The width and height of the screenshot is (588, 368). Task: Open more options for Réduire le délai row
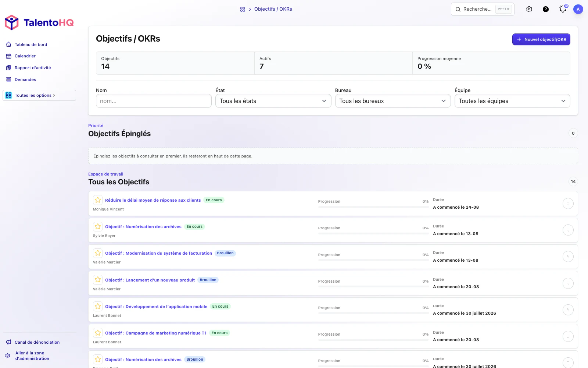click(x=568, y=204)
